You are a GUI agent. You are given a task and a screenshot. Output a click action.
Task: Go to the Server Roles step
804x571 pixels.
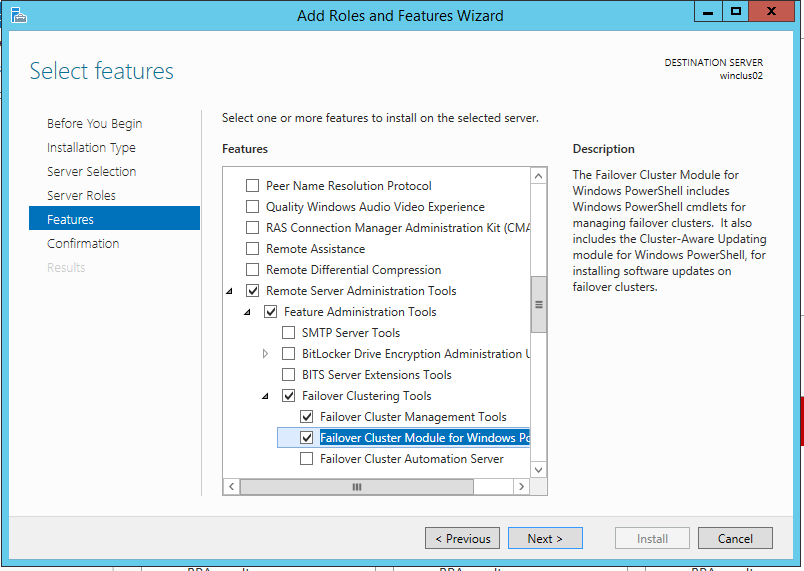(x=81, y=195)
